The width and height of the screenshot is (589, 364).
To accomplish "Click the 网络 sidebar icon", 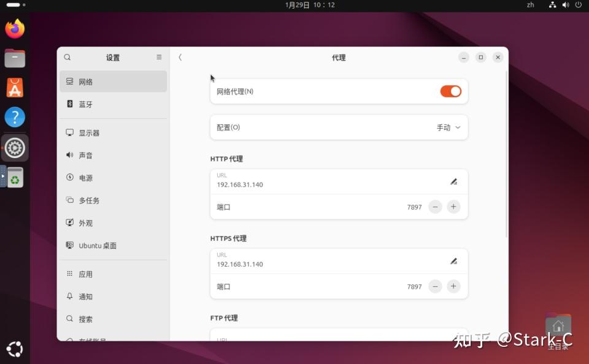I will 69,81.
